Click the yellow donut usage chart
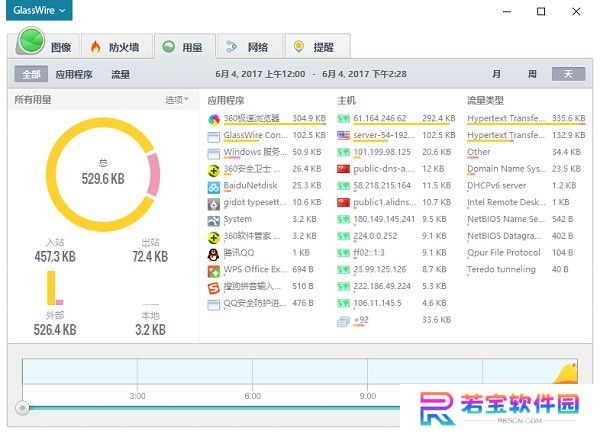This screenshot has width=600, height=434. point(103,175)
